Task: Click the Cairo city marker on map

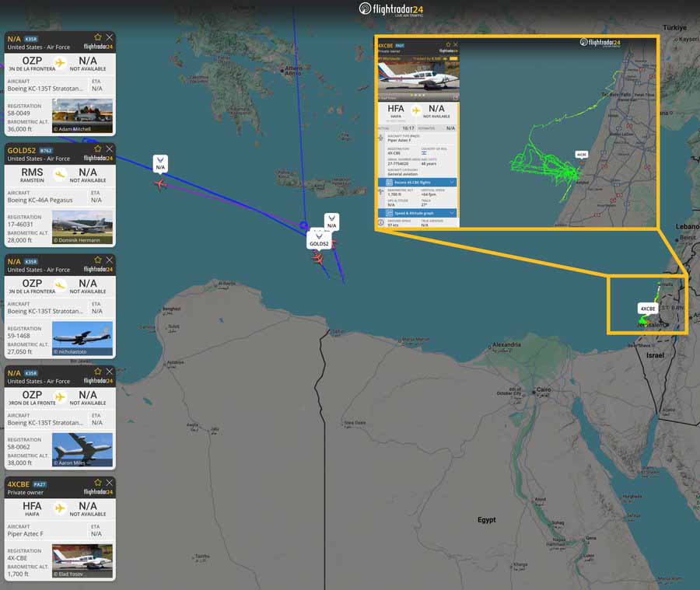Action: coord(534,393)
